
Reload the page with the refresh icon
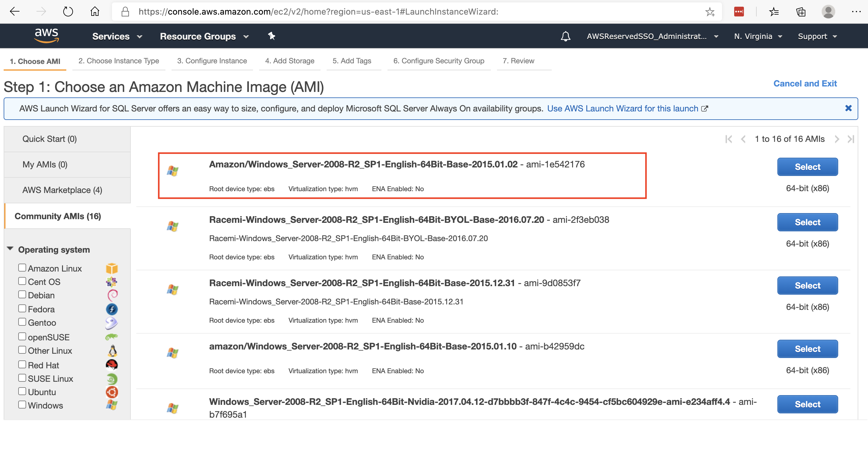[68, 12]
